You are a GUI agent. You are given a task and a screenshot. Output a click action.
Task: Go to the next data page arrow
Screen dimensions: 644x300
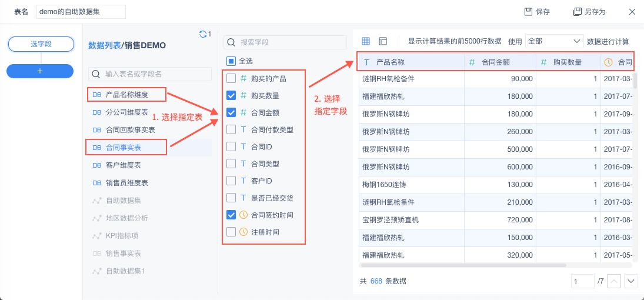coord(631,281)
